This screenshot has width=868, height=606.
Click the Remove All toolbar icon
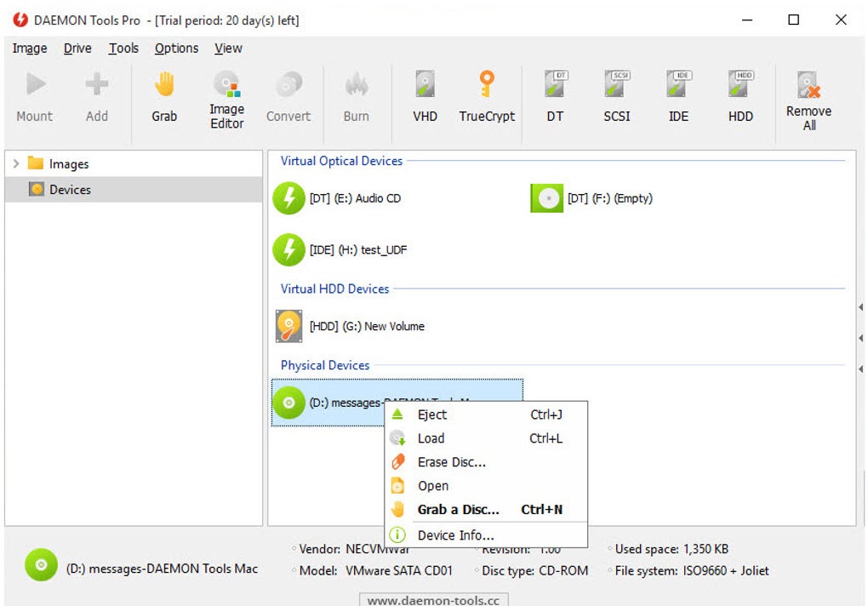coord(808,84)
